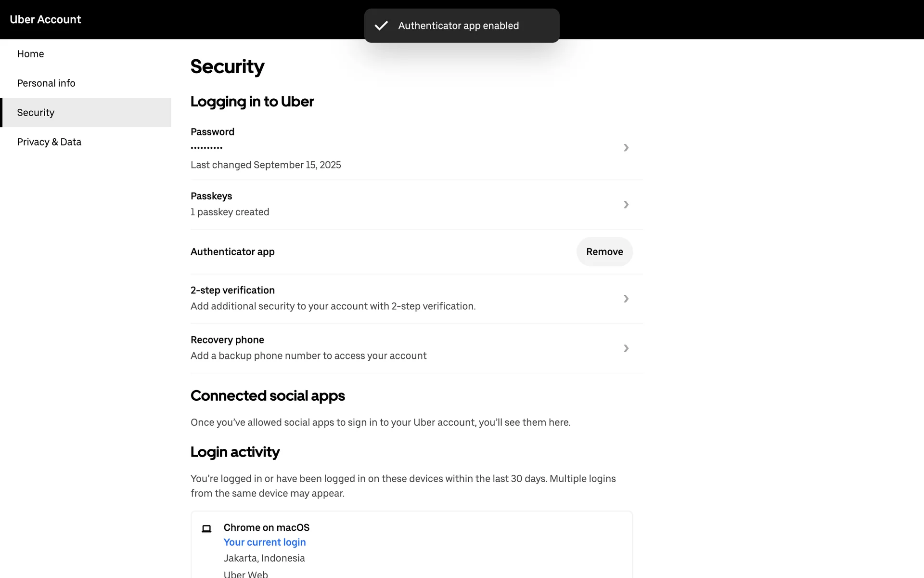Expand the Password row chevron
This screenshot has width=924, height=578.
point(626,148)
